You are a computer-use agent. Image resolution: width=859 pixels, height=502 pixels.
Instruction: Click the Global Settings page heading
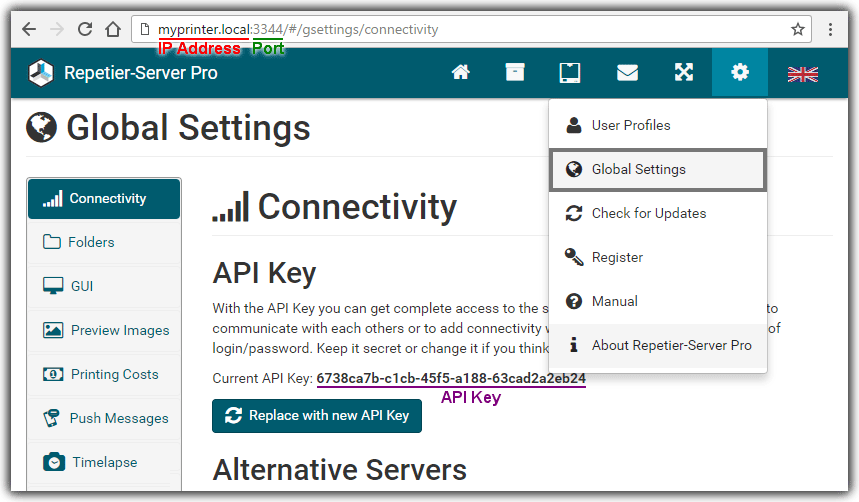point(188,128)
